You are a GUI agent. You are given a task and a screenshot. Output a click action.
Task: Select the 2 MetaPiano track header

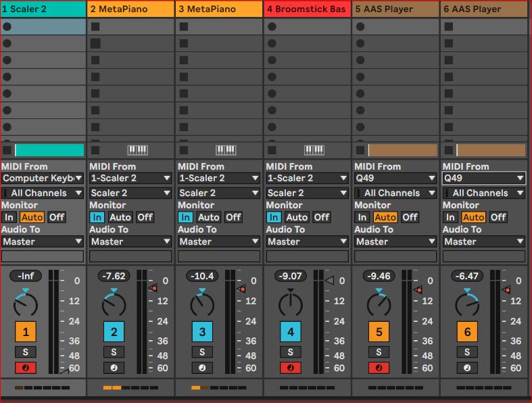tap(131, 9)
